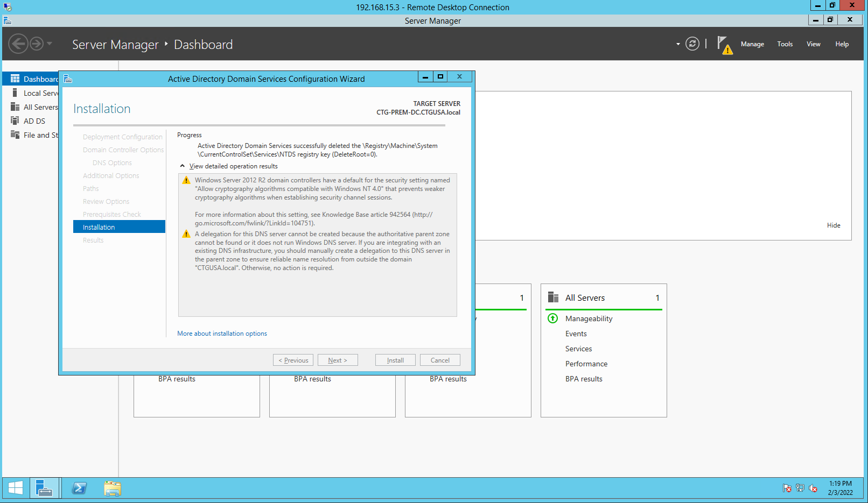Click the Action Center flag tray icon
The height and width of the screenshot is (503, 868).
point(787,488)
